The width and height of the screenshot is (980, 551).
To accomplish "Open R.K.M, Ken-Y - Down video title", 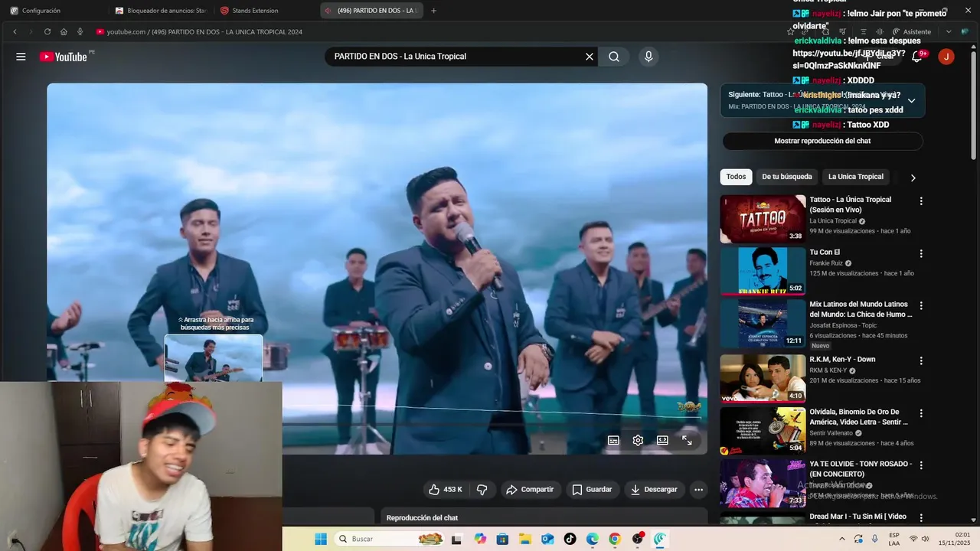I will tap(842, 359).
